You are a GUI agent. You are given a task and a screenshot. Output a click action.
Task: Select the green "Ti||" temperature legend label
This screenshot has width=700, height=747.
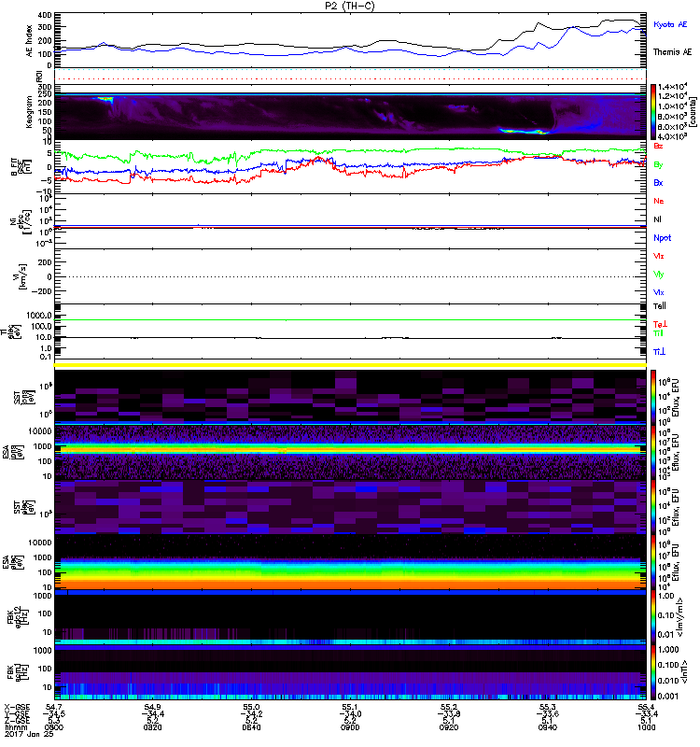tap(658, 333)
